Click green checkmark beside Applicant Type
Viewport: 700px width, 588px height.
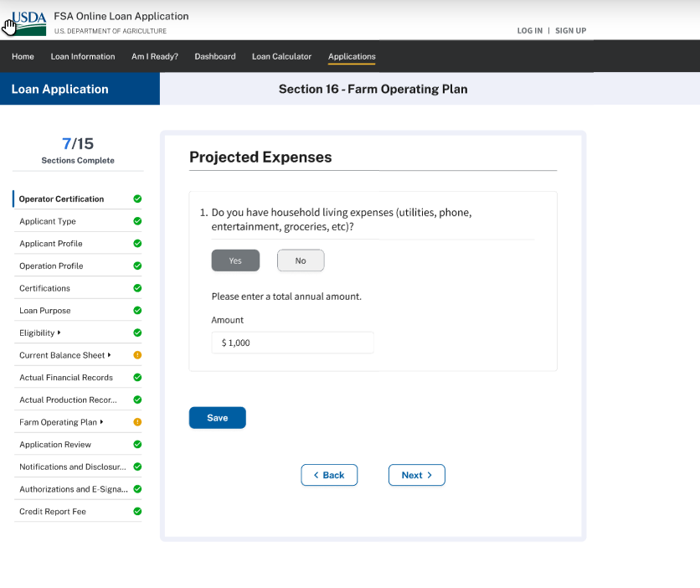(137, 221)
